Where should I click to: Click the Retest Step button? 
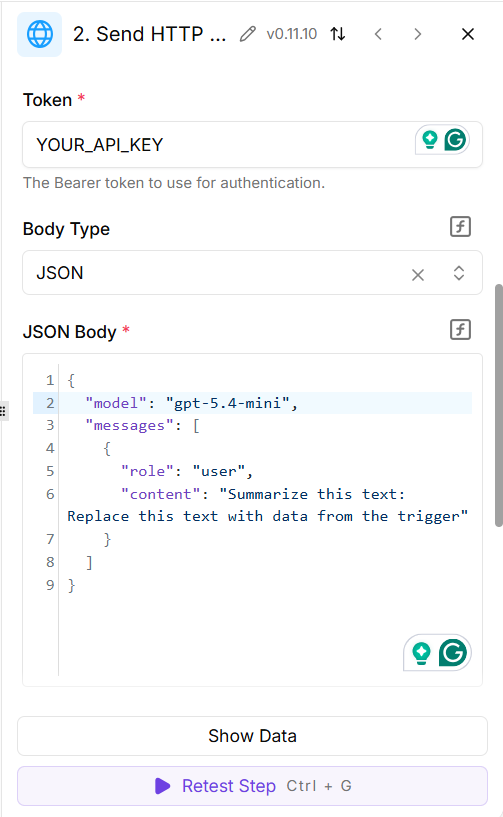click(252, 786)
